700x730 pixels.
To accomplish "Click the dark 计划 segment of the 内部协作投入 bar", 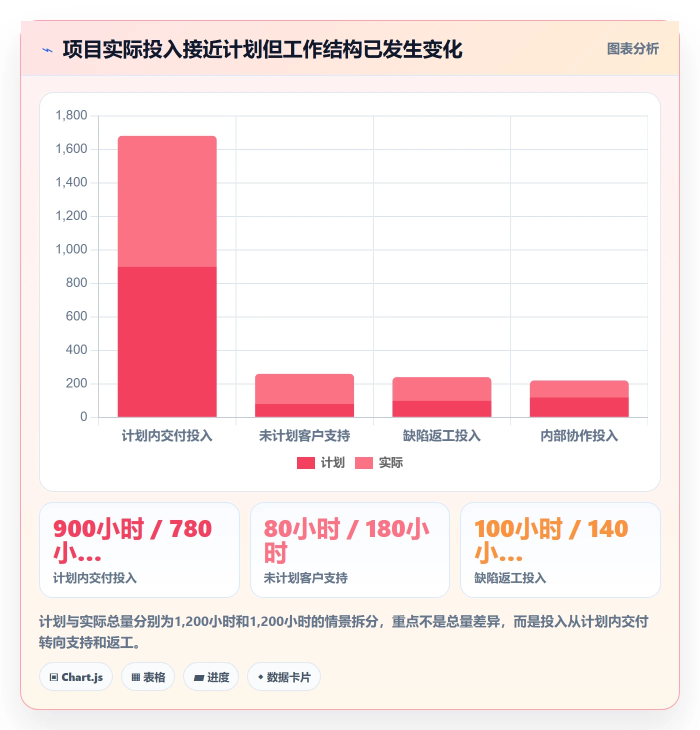I will [x=579, y=407].
